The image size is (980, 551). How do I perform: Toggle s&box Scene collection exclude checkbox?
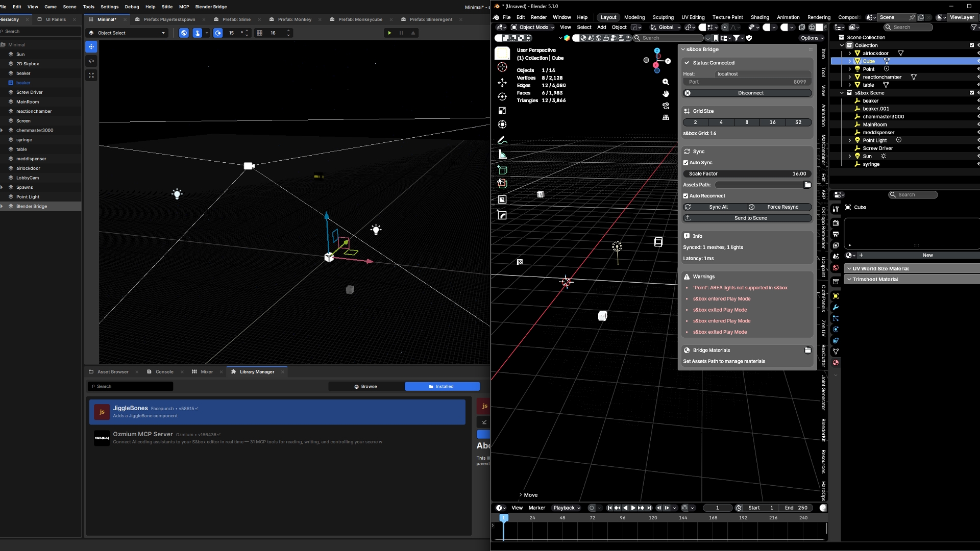971,93
